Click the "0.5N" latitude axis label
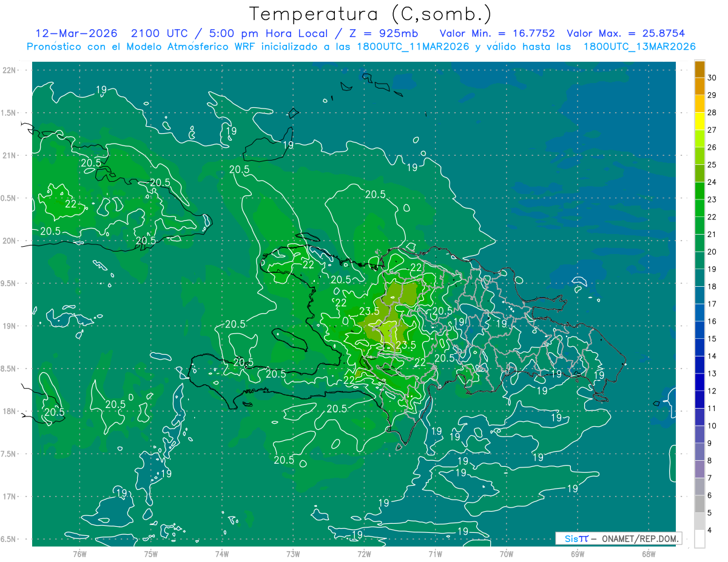 point(9,198)
